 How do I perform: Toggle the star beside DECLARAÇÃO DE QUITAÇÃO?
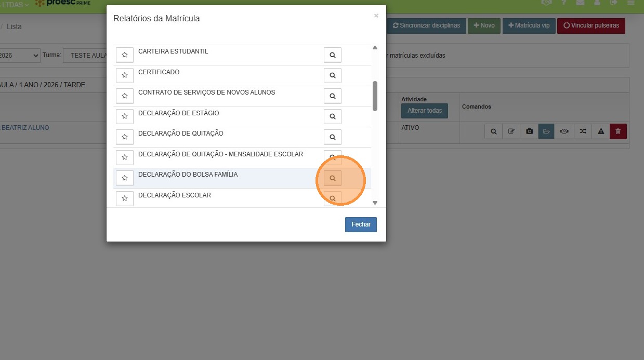coord(125,137)
